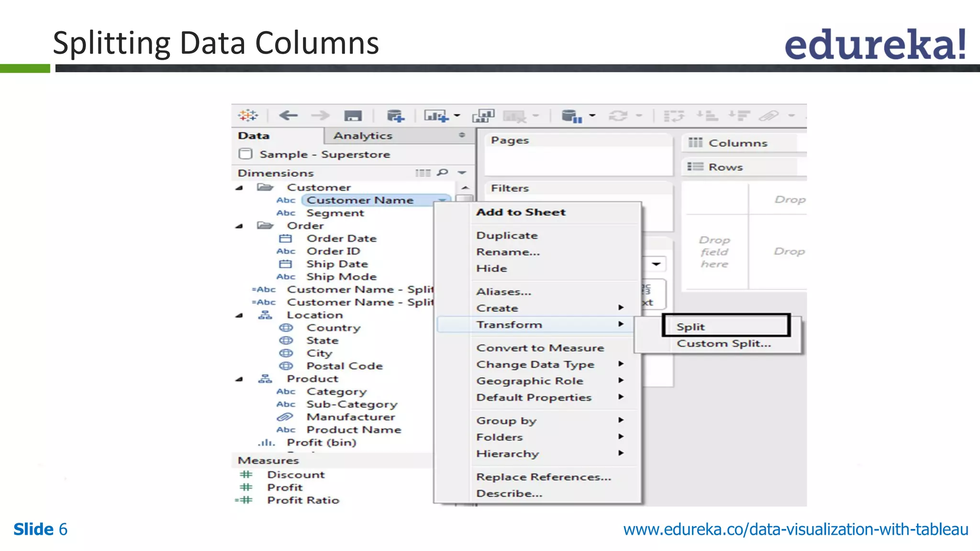980x551 pixels.
Task: Select the Segment dimension
Action: 335,213
